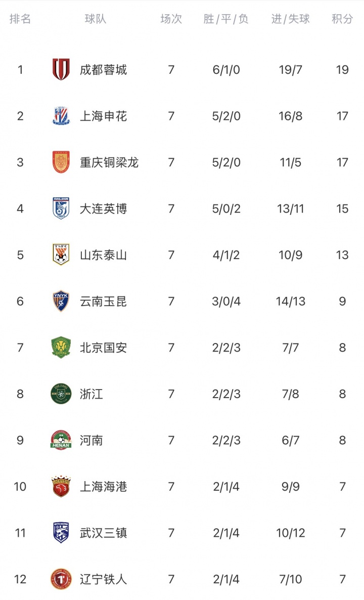Tap the Shandong Taishan (山东泰山) team logo

tap(61, 255)
